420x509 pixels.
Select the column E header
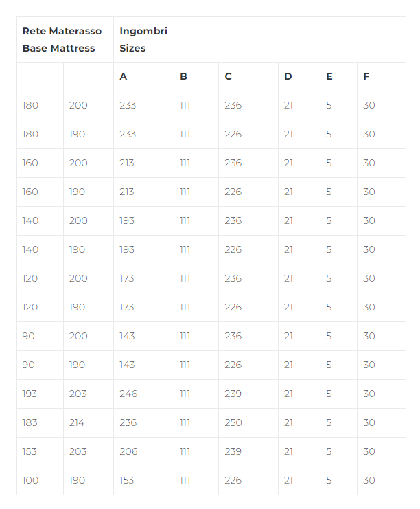tap(329, 76)
